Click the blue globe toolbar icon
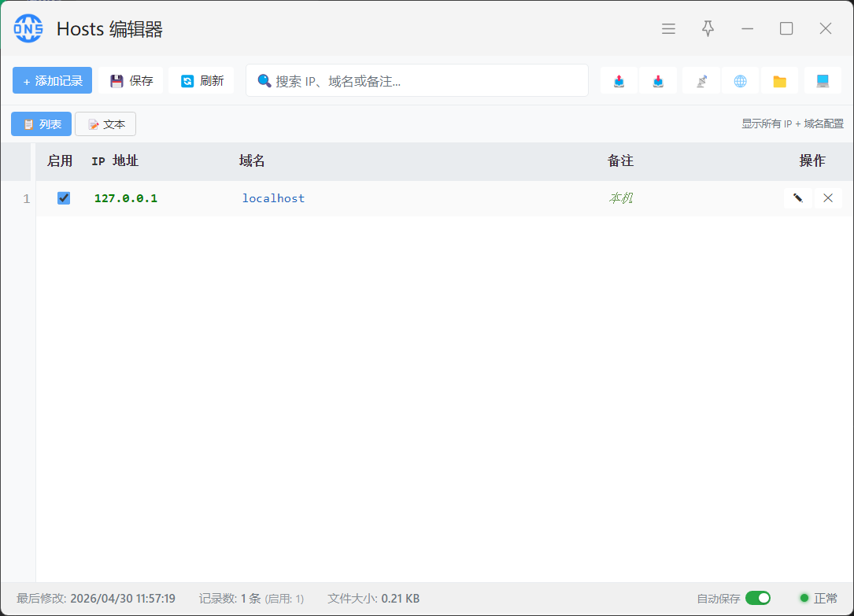 click(x=740, y=81)
